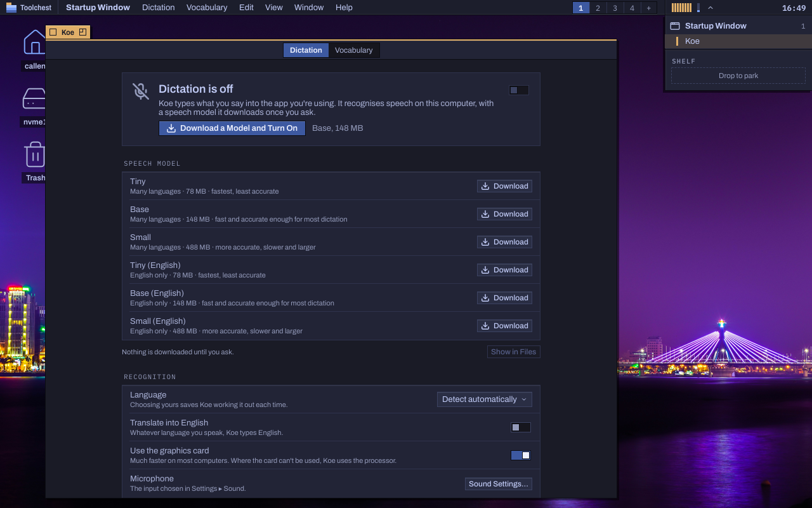Open Sound Settings for the microphone
This screenshot has height=508, width=812.
pos(499,484)
